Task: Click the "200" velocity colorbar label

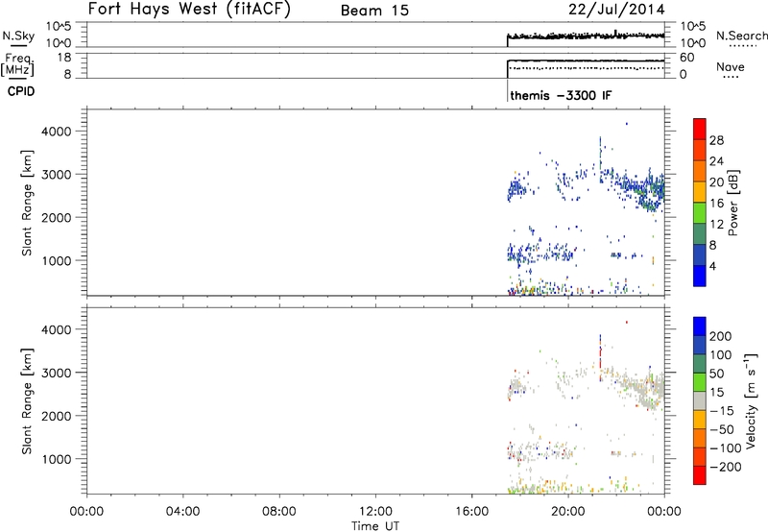Action: [721, 336]
